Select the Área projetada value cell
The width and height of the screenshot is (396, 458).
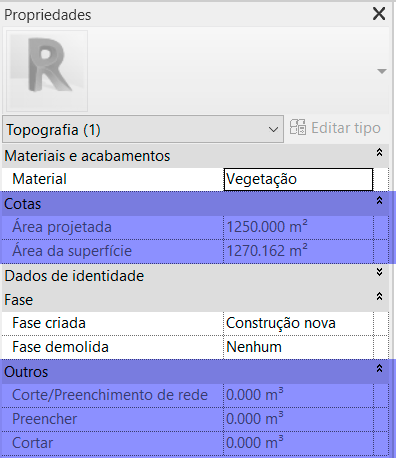click(298, 227)
